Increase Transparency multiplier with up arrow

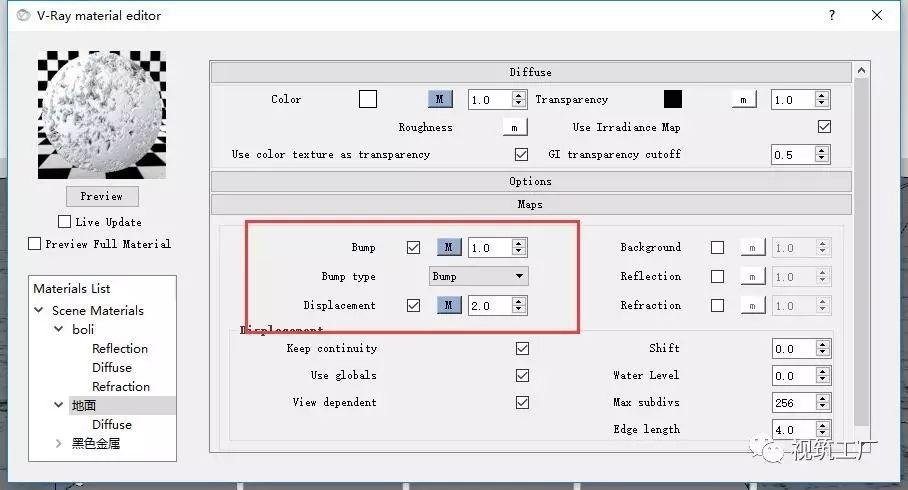[x=822, y=95]
